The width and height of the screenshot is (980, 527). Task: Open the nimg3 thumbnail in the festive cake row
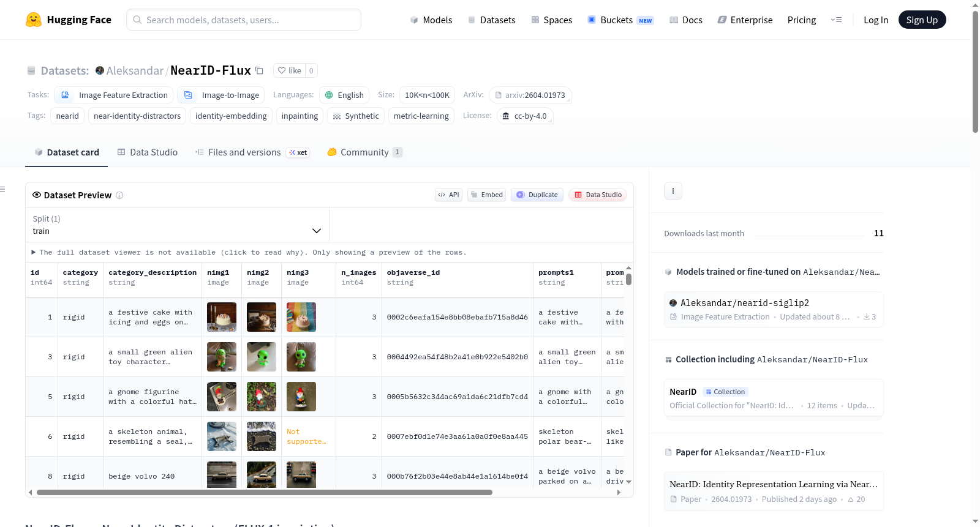pyautogui.click(x=301, y=317)
